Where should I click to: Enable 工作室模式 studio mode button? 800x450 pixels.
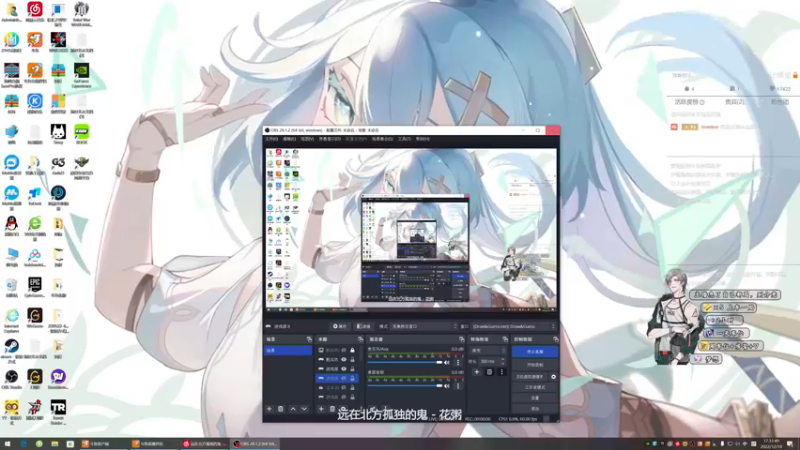pos(535,387)
